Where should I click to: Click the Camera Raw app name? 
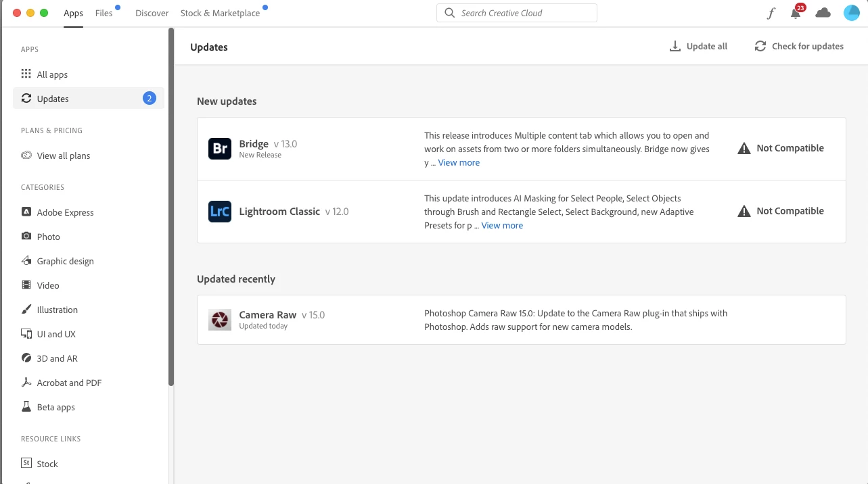tap(268, 314)
